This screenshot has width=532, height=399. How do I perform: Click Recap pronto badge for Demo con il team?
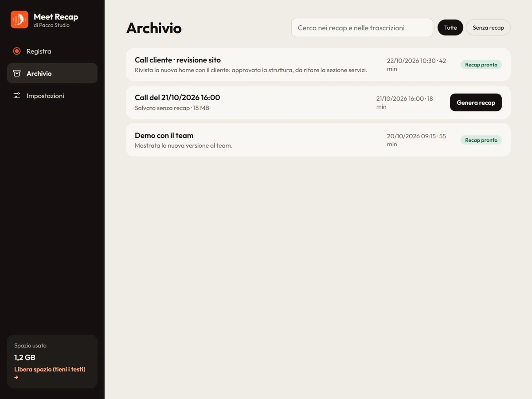click(x=481, y=140)
